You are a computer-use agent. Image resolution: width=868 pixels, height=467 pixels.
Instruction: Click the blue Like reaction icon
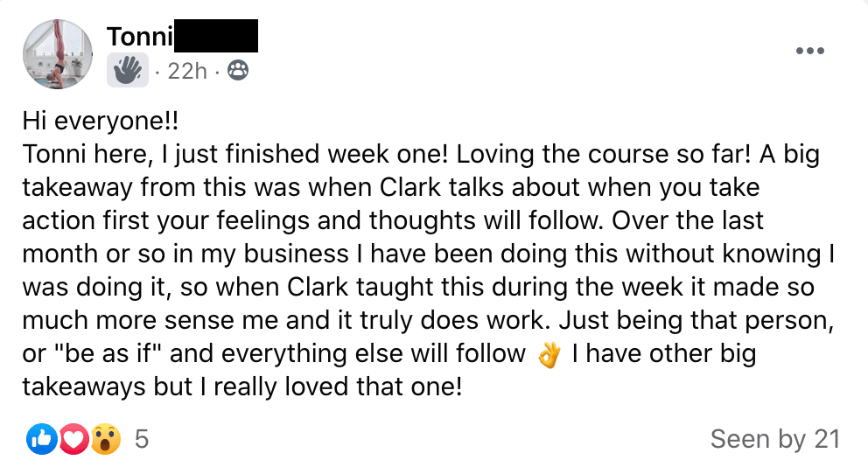pyautogui.click(x=39, y=439)
